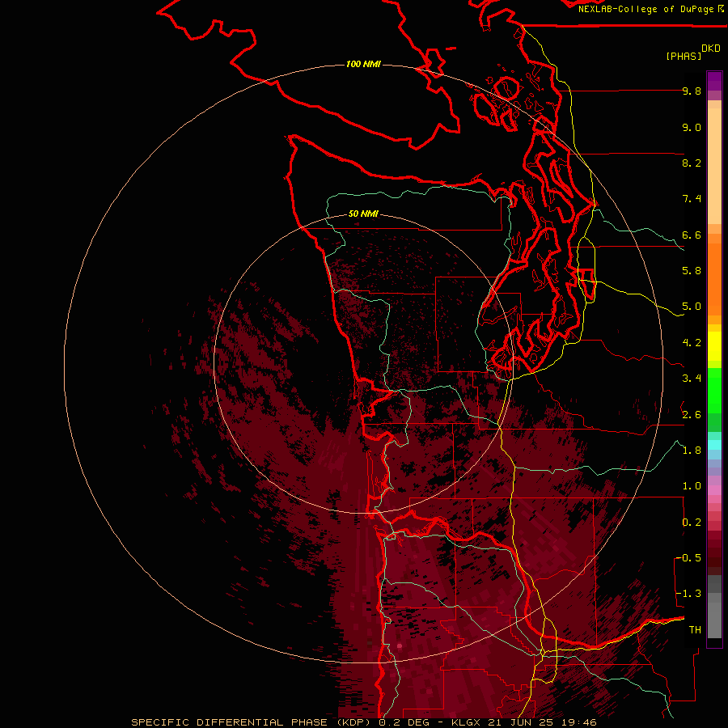Select the 9.8 scale value
The width and height of the screenshot is (728, 728).
tap(692, 91)
